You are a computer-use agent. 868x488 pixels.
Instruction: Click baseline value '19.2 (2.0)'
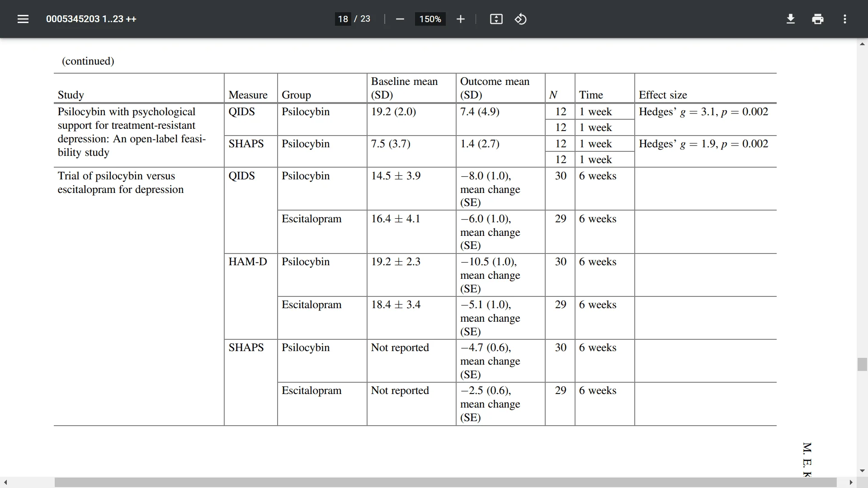[393, 112]
